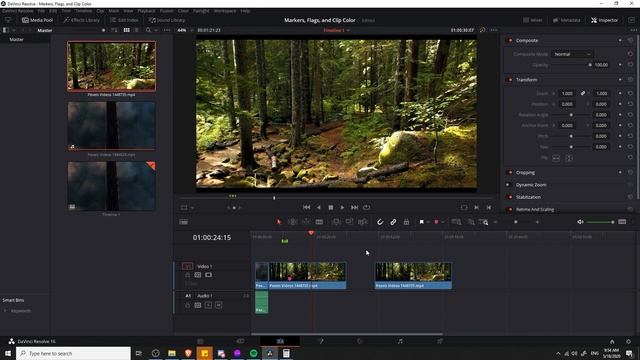Toggle the Loop playback button
640x360 pixels.
click(367, 207)
